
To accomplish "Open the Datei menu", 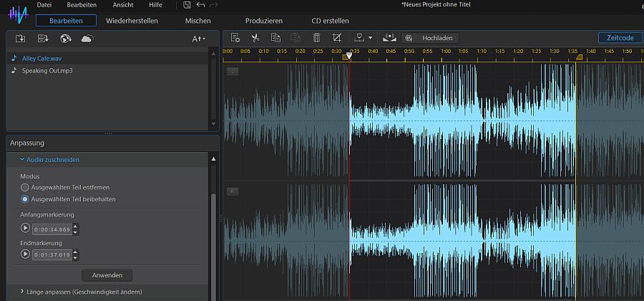I will [44, 5].
